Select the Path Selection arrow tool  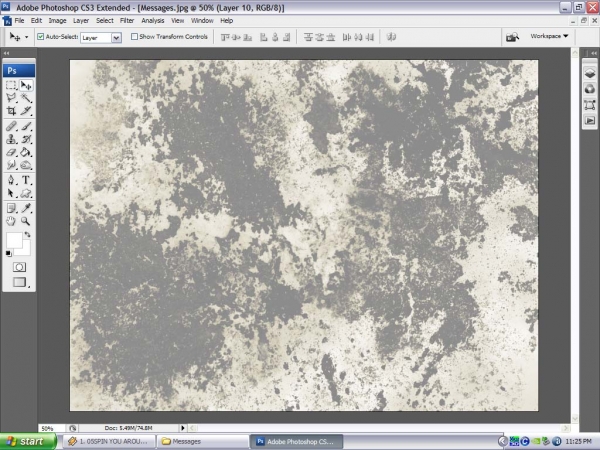pyautogui.click(x=11, y=193)
